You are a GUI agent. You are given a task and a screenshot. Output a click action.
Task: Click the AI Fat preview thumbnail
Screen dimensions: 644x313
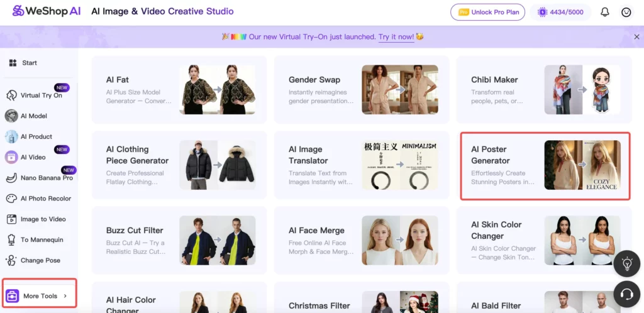[217, 89]
